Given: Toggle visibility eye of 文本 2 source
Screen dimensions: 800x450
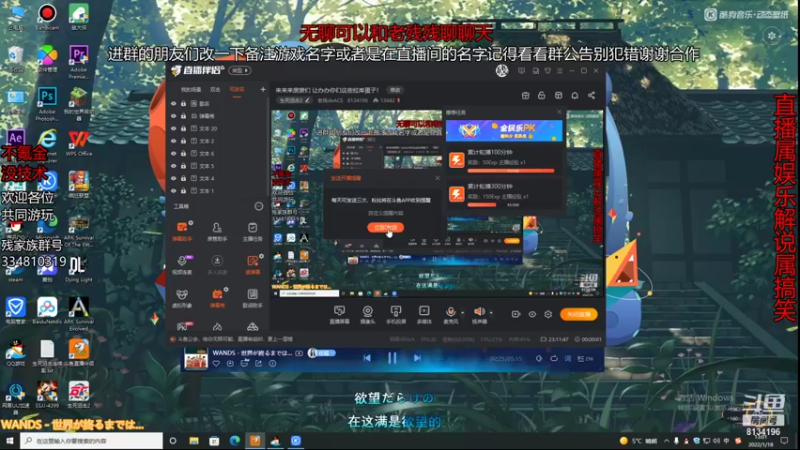Looking at the screenshot, I should (173, 141).
